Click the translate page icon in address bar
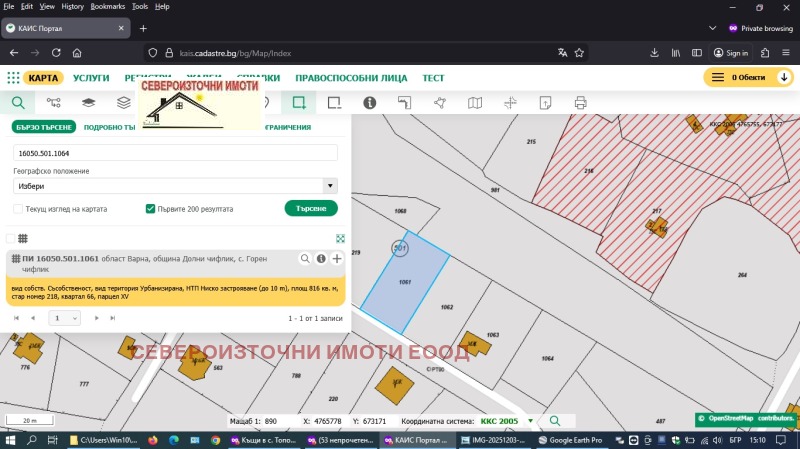Screen dimensions: 800x449 (562, 53)
